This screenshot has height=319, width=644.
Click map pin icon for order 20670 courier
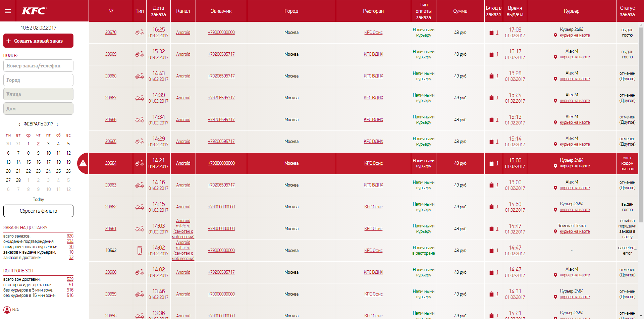(555, 35)
